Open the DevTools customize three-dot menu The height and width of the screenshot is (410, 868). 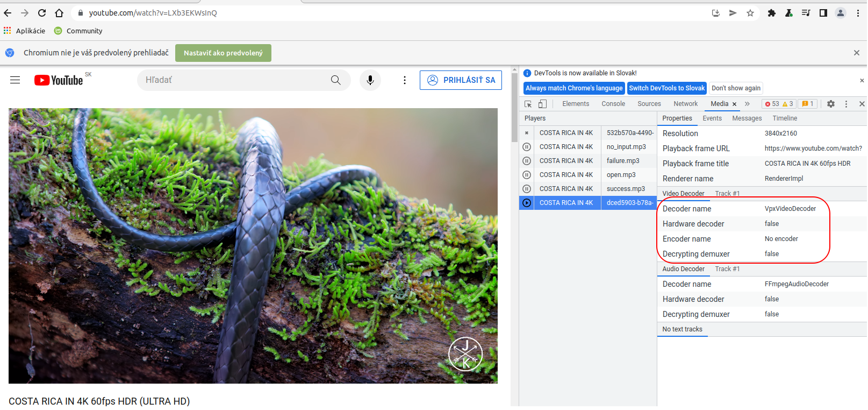[x=846, y=104]
